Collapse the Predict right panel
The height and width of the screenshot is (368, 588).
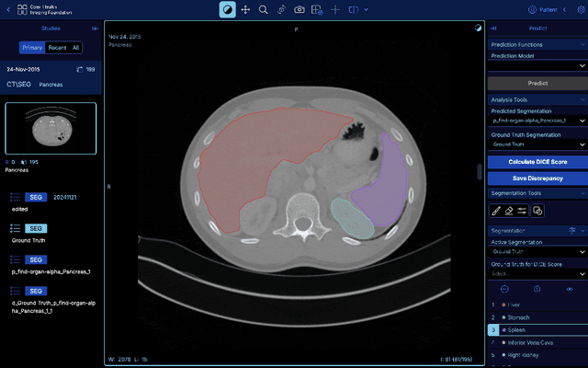(x=493, y=29)
